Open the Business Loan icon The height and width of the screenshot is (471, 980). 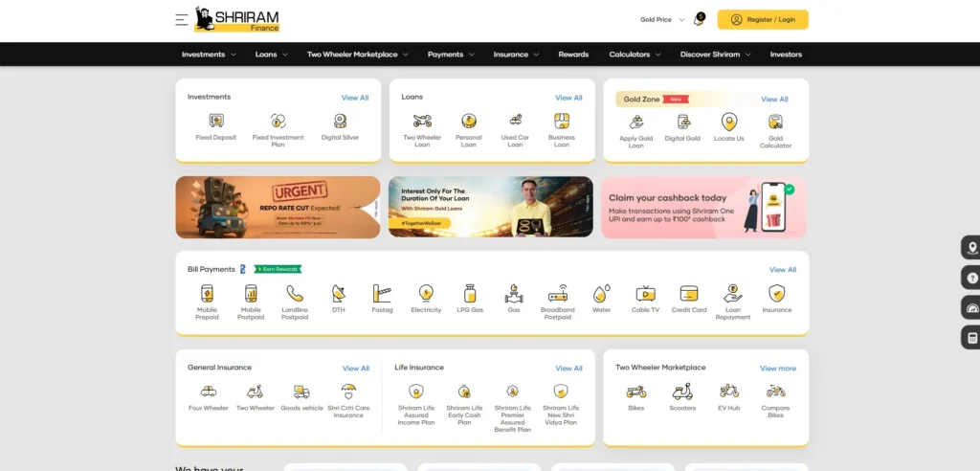(x=562, y=121)
